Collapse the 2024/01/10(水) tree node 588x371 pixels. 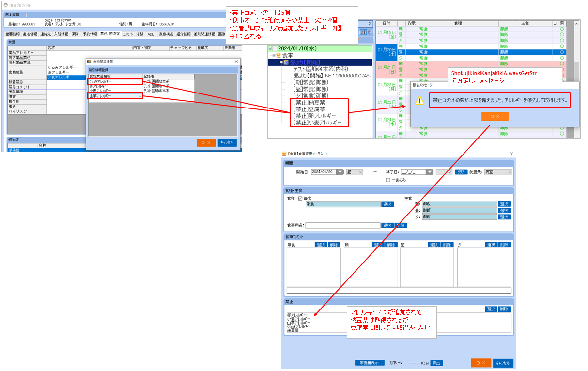(x=269, y=48)
